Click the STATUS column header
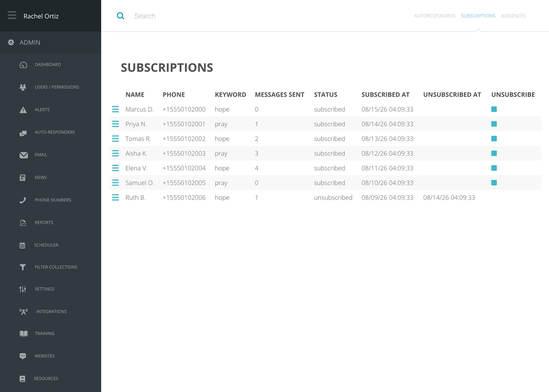Viewport: 549px width, 392px height. pos(325,94)
